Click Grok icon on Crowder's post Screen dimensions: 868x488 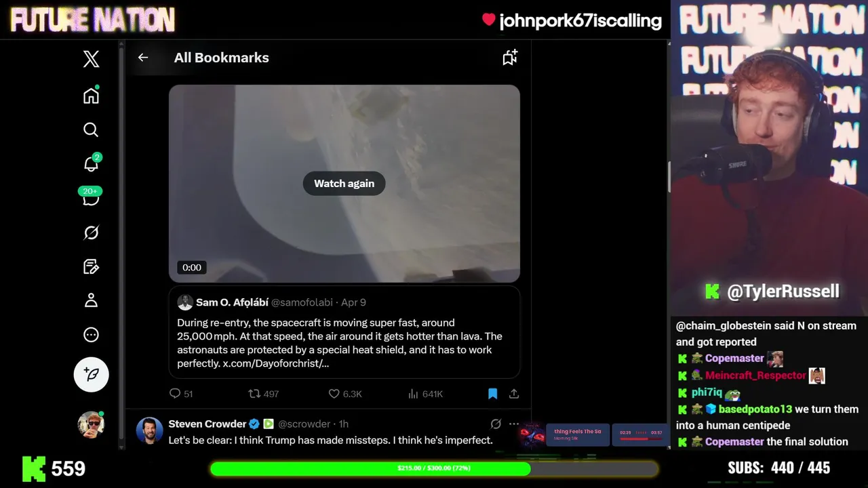point(496,424)
